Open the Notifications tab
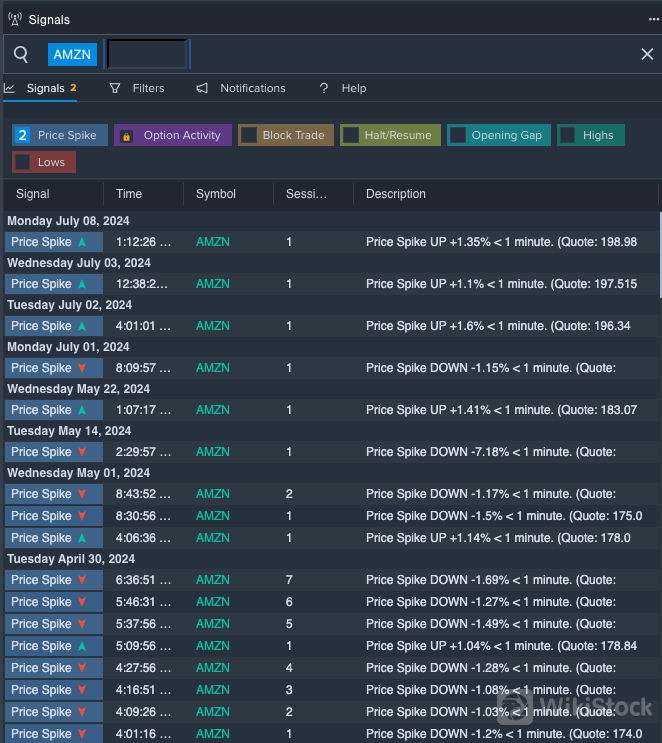 (x=252, y=88)
